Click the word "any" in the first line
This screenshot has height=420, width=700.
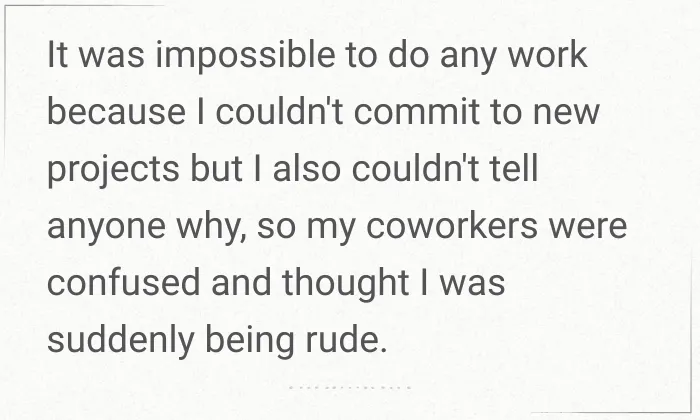468,57
